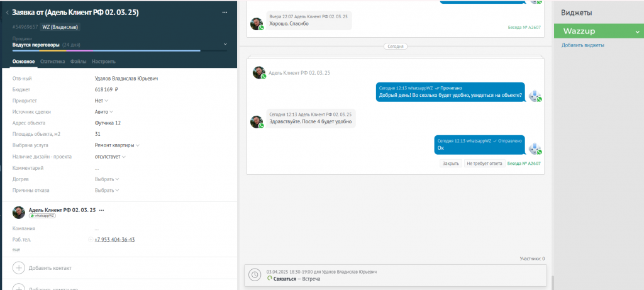644x290 pixels.
Task: Click the 'Здравствуйте. После 4 будет удобно' message
Action: (x=311, y=119)
